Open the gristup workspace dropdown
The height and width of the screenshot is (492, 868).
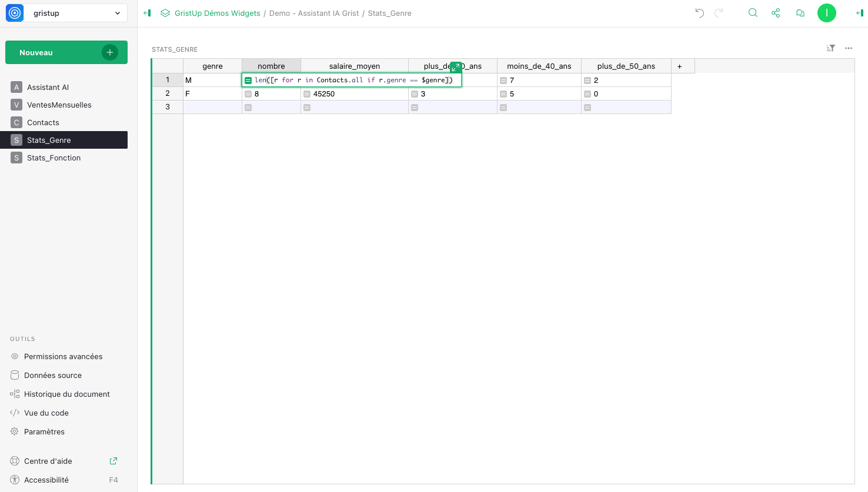click(x=66, y=13)
